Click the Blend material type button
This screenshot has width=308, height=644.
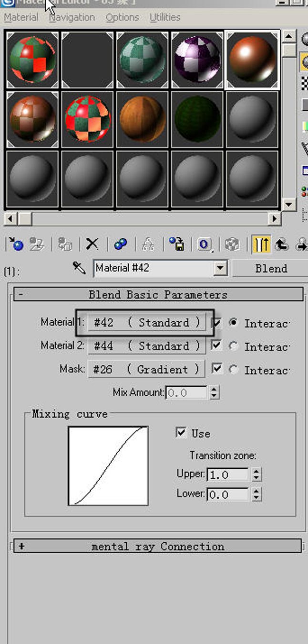tap(270, 268)
